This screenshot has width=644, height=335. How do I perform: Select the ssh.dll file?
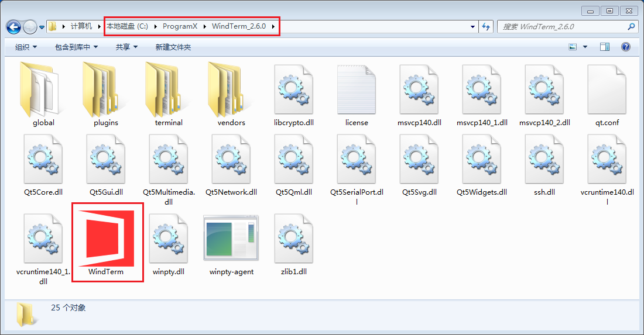coord(544,160)
